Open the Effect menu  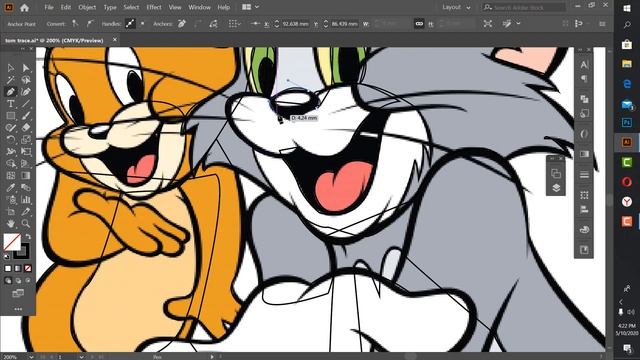(x=154, y=7)
